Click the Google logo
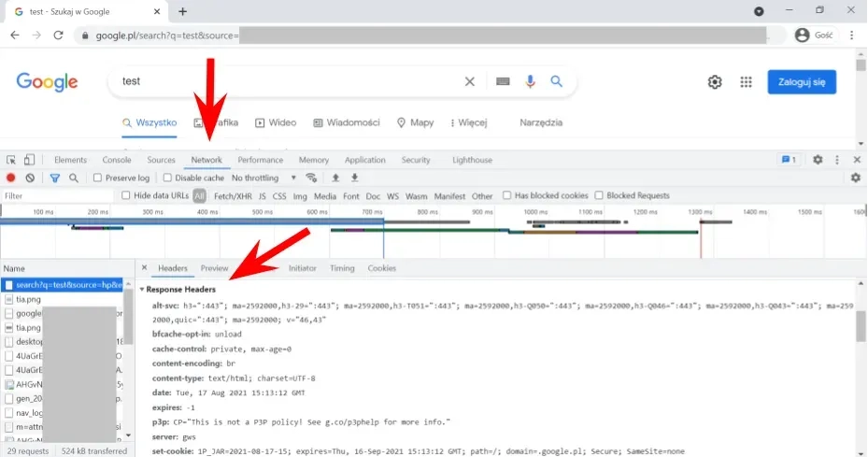This screenshot has width=868, height=457. tap(47, 82)
